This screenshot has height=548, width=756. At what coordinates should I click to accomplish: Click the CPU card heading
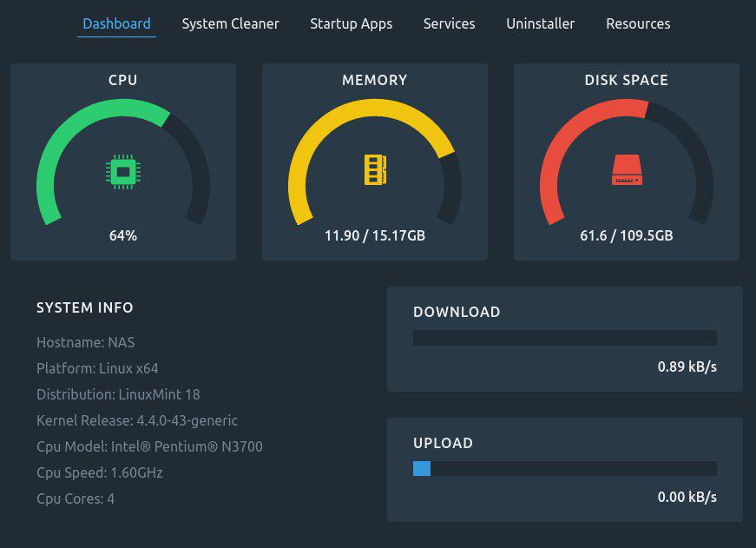coord(123,80)
